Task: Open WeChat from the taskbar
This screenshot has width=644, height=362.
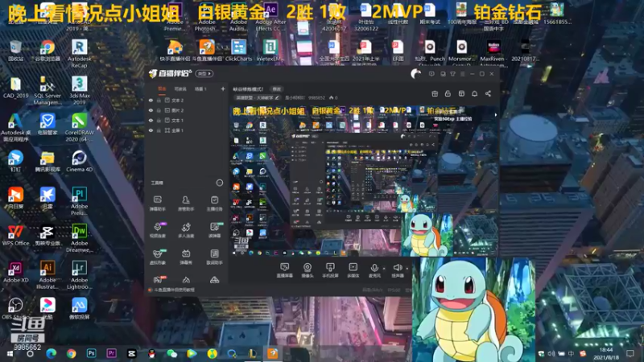Action: coord(171,353)
